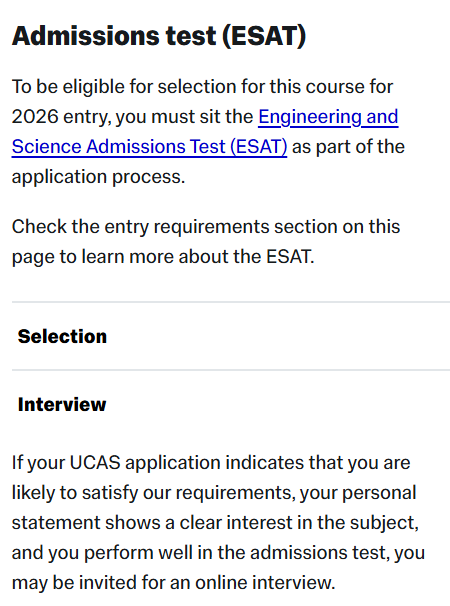Click the words 'as part of the' after the link
This screenshot has width=450, height=606.
click(348, 147)
